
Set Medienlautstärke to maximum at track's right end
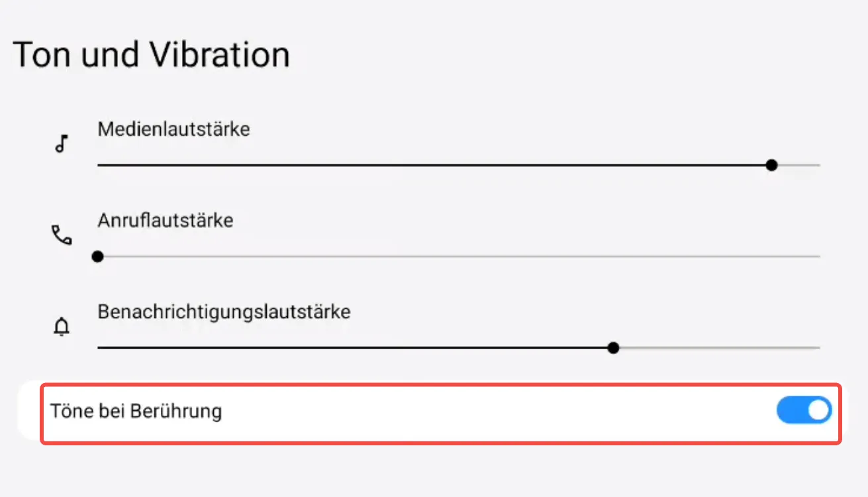click(x=818, y=165)
